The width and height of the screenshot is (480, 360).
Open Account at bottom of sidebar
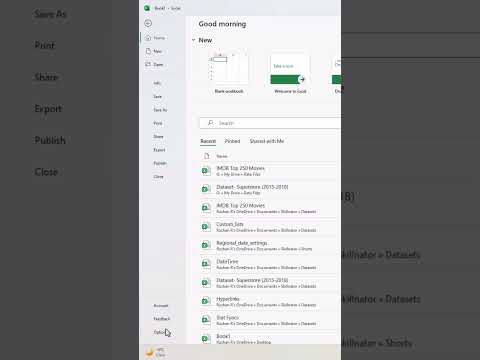coord(161,305)
